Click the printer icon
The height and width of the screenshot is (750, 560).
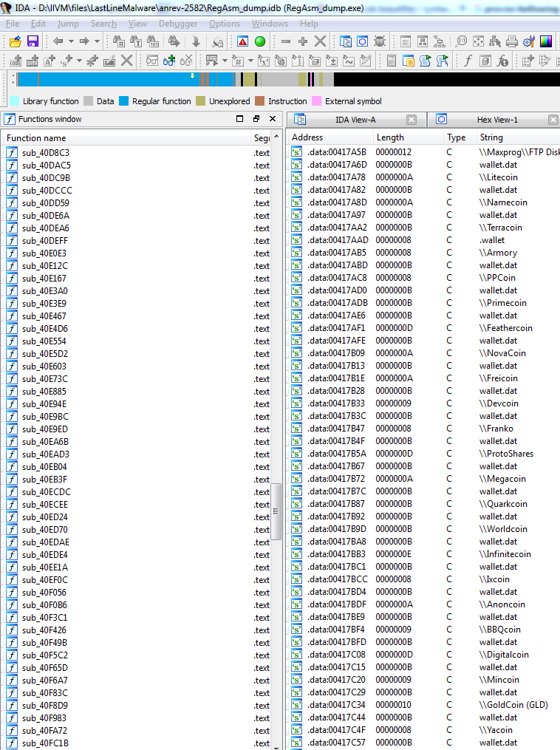click(512, 41)
